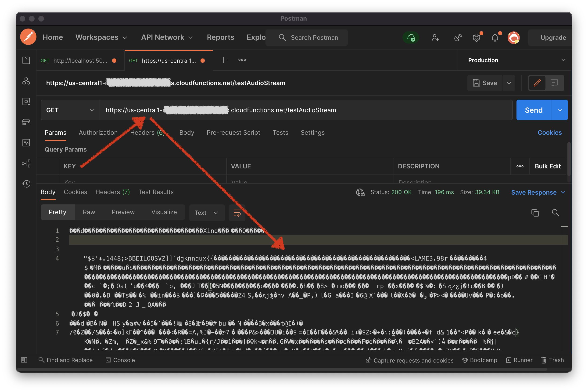This screenshot has height=392, width=588.
Task: Switch response view to Preview
Action: (x=123, y=212)
